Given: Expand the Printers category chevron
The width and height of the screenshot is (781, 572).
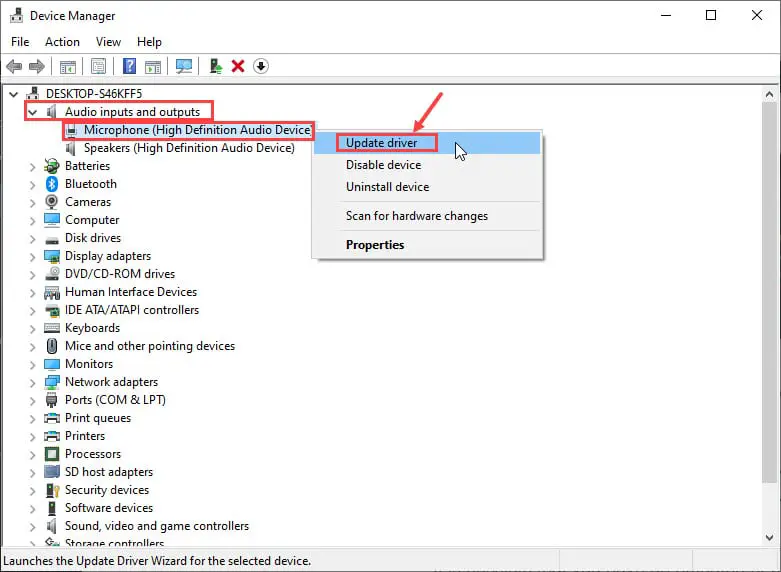Looking at the screenshot, I should (x=32, y=436).
